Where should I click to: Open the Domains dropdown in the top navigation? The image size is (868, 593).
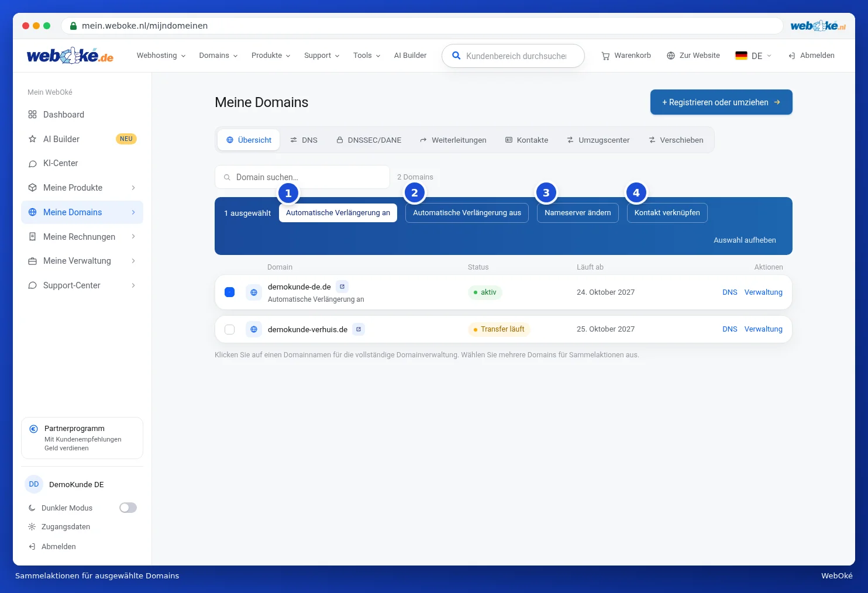pos(218,56)
